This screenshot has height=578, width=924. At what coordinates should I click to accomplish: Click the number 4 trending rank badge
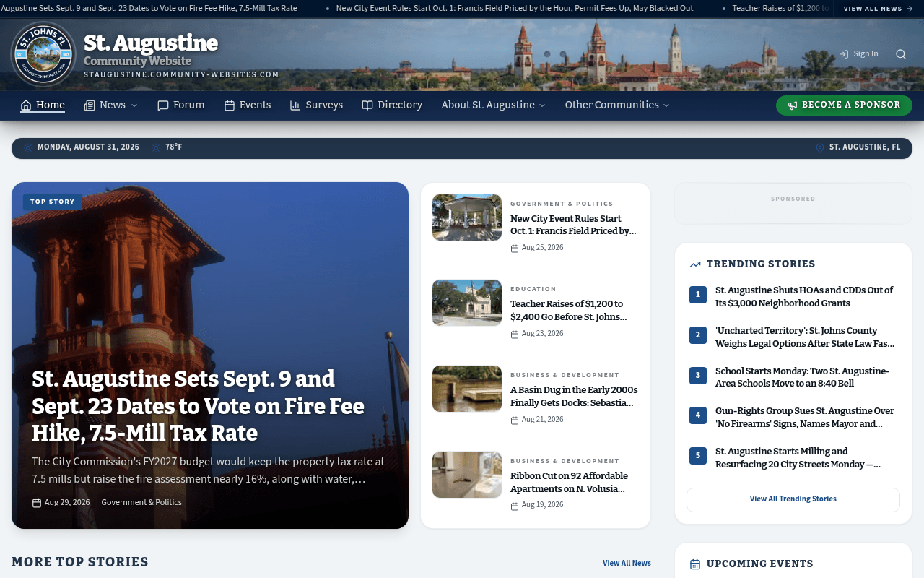(x=698, y=415)
